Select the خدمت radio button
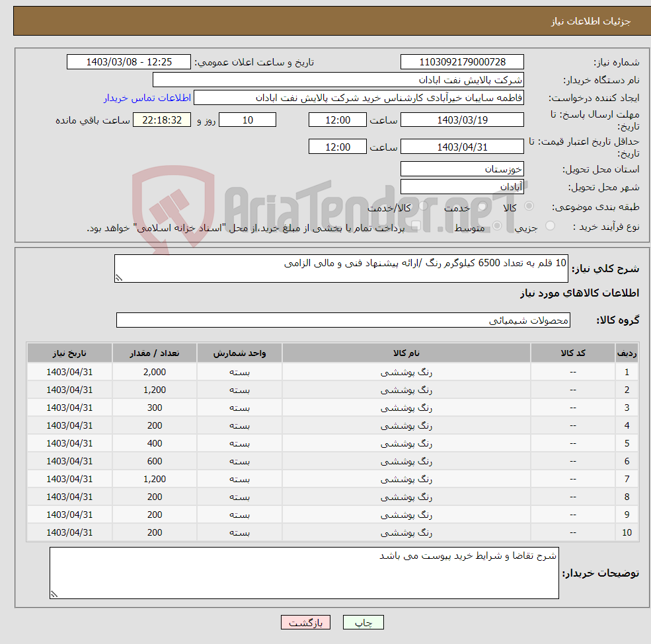Image resolution: width=651 pixels, height=644 pixels. click(x=482, y=206)
